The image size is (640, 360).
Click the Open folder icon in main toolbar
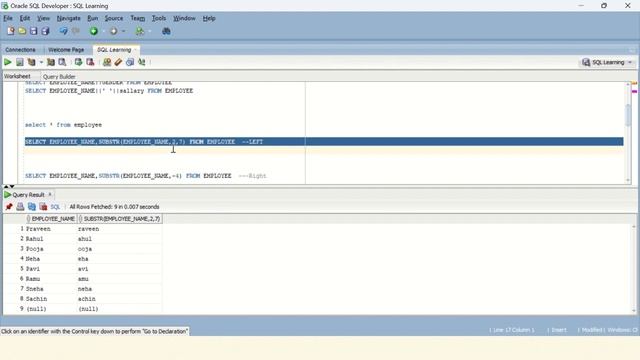[x=22, y=31]
